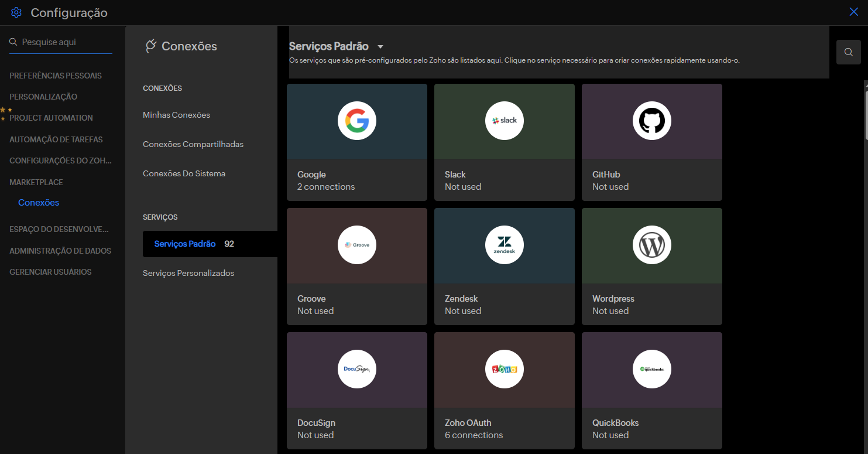
Task: Open Preferências Pessoais section
Action: tap(56, 76)
